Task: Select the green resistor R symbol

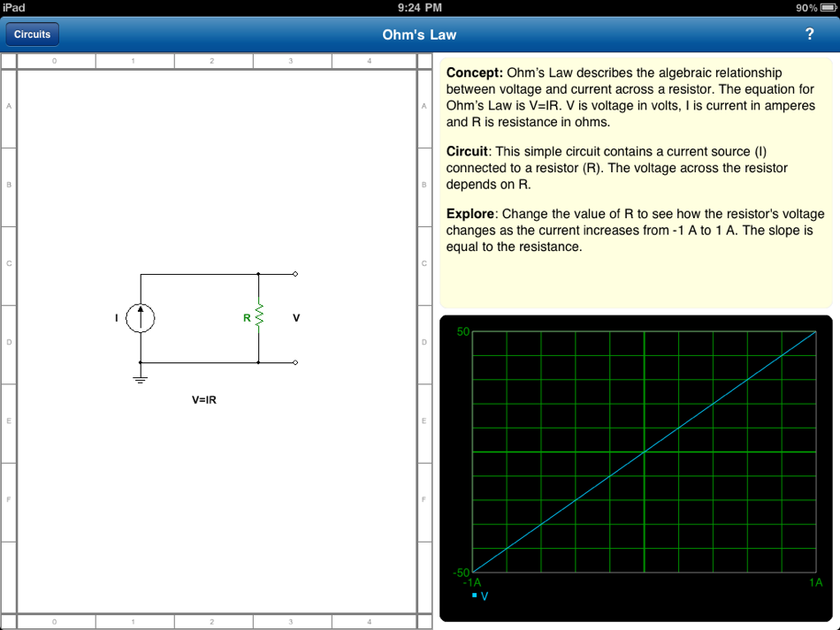Action: [259, 315]
